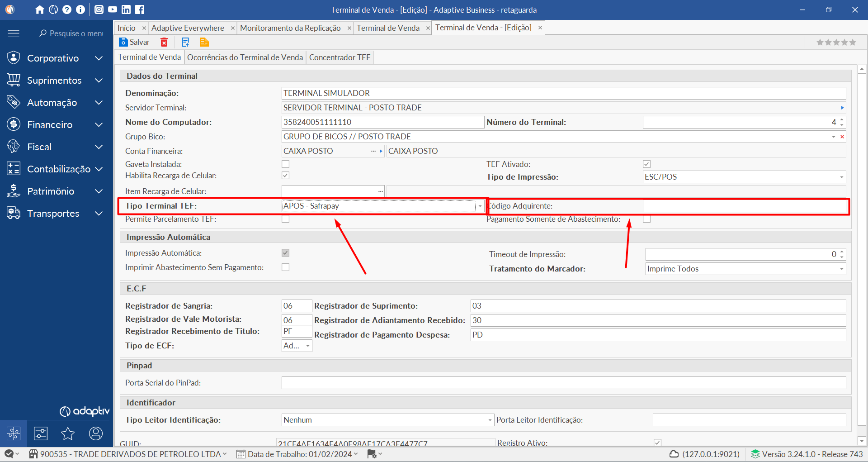Click the chat check status bar icon
The height and width of the screenshot is (462, 868).
[9, 454]
